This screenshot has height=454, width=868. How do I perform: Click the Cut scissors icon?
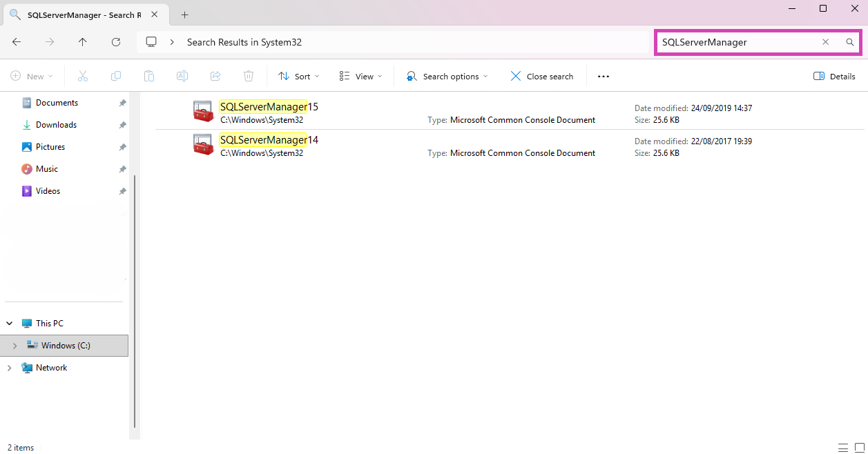83,77
